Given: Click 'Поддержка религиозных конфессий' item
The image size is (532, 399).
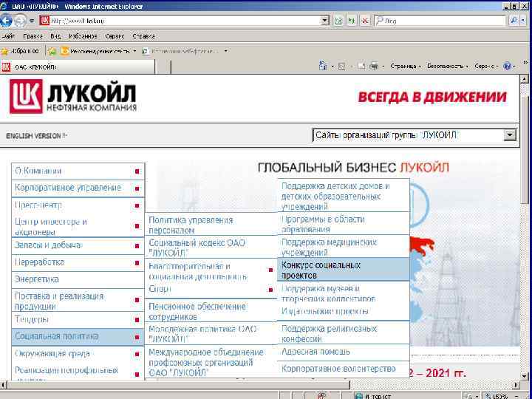Looking at the screenshot, I should [344, 333].
